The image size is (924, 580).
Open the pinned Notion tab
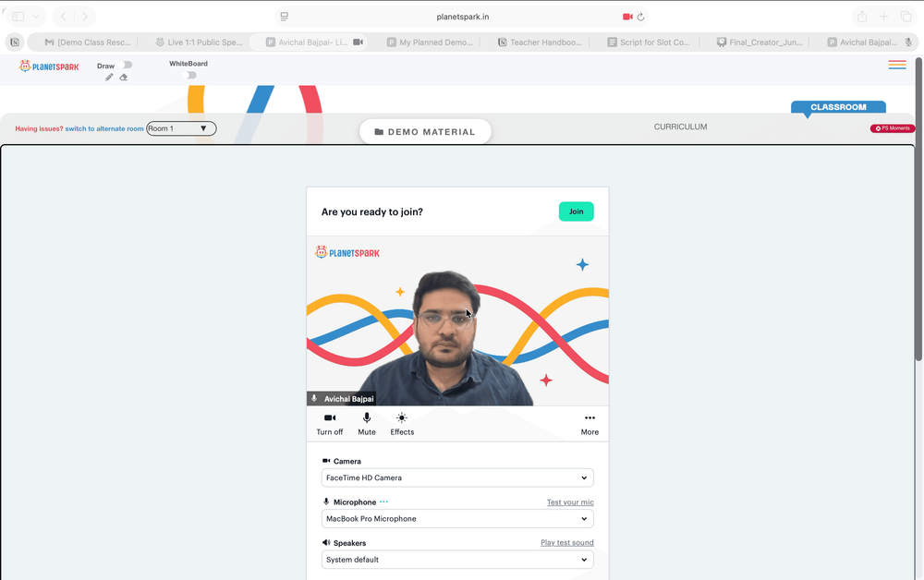click(x=15, y=42)
